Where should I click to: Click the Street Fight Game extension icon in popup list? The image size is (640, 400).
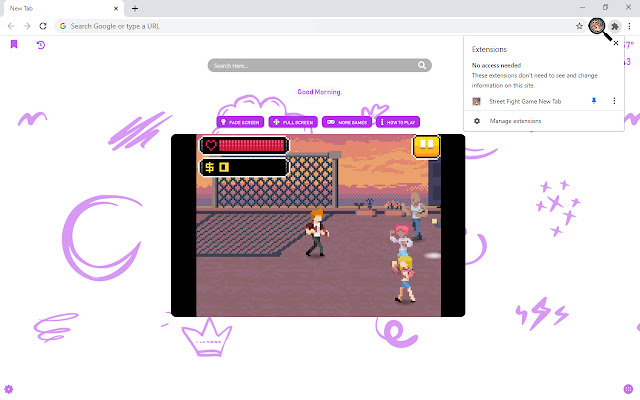click(x=476, y=101)
